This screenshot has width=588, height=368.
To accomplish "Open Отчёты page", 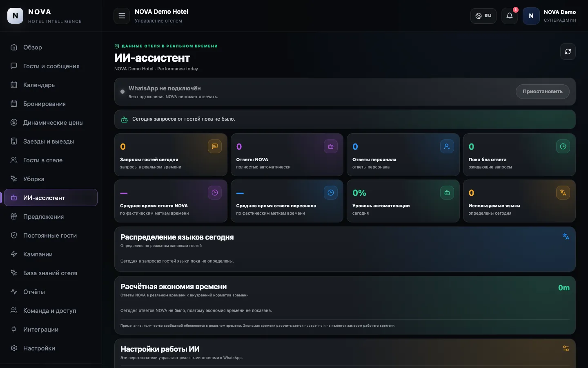I will pyautogui.click(x=51, y=292).
